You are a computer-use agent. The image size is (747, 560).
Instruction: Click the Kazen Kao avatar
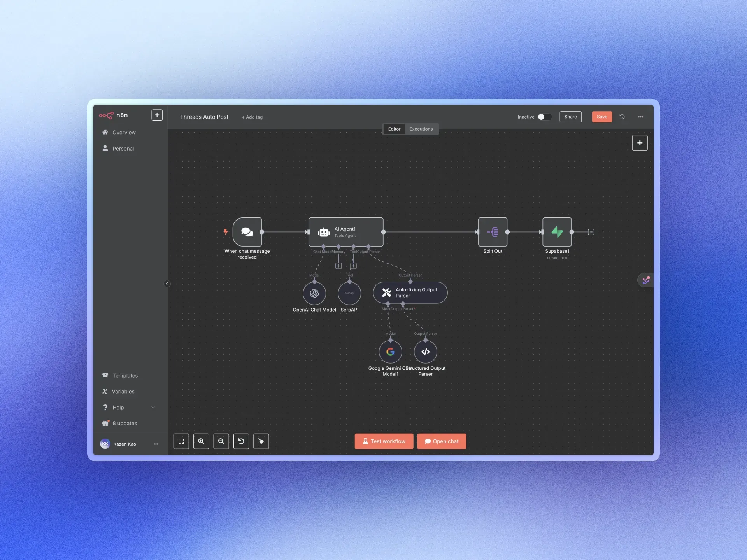tap(105, 444)
